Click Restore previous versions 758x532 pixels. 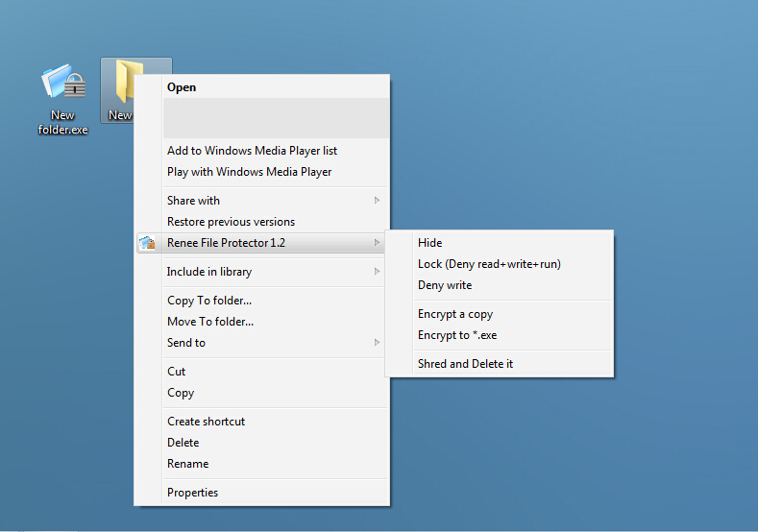tap(231, 222)
